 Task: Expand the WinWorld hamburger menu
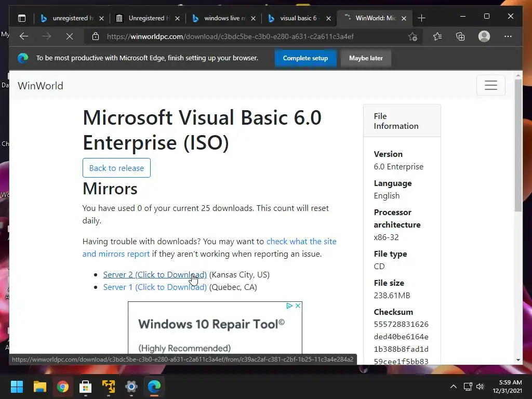[x=490, y=85]
